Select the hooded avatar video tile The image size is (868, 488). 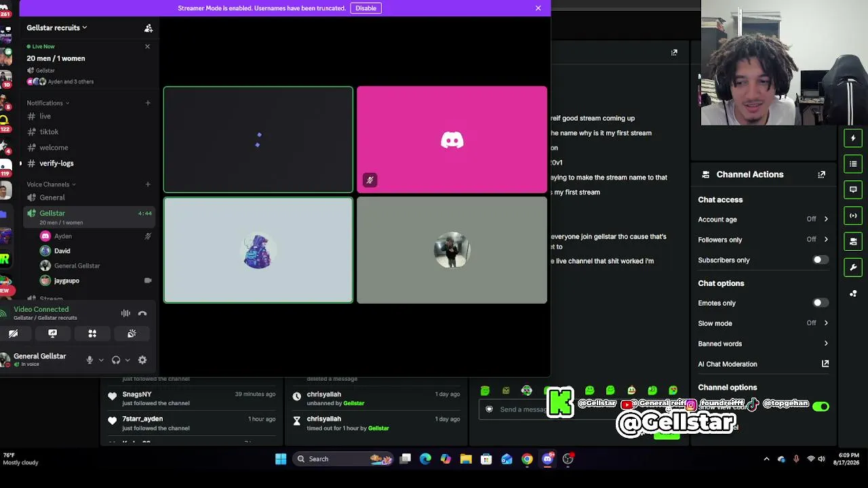pyautogui.click(x=258, y=250)
